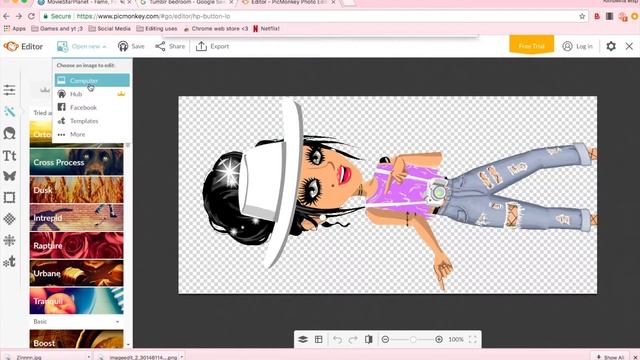The width and height of the screenshot is (640, 360).
Task: Click the zoom in plus icon
Action: tap(439, 340)
